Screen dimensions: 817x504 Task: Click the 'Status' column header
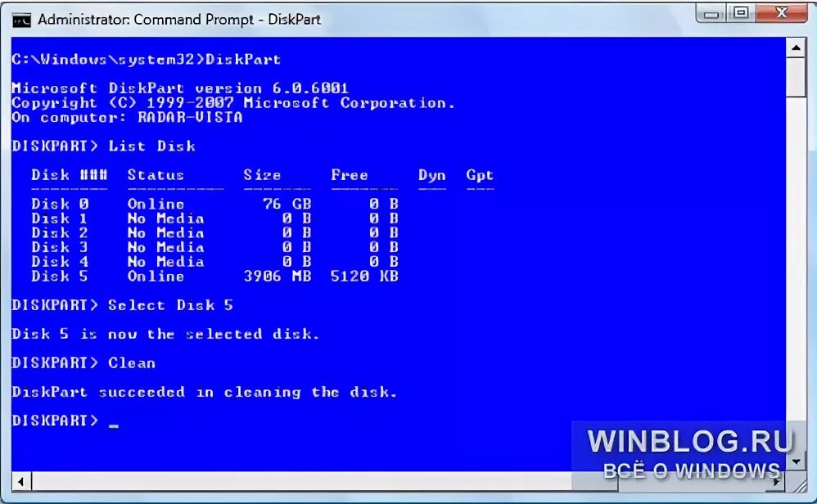[x=156, y=175]
